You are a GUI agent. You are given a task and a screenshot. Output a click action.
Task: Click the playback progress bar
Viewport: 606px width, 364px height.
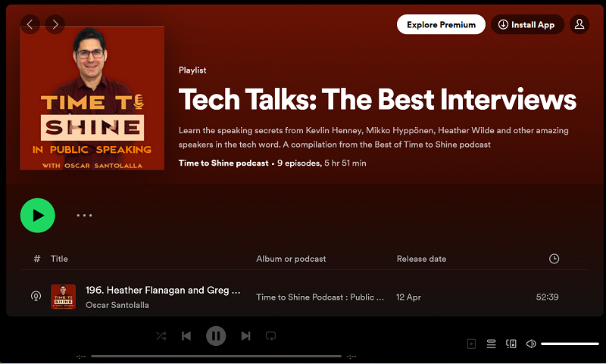(x=216, y=356)
